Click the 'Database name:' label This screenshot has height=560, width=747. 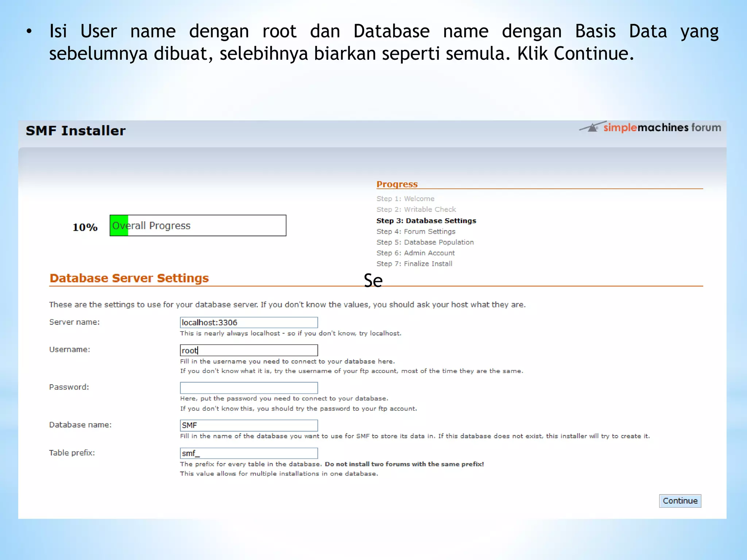pos(80,425)
